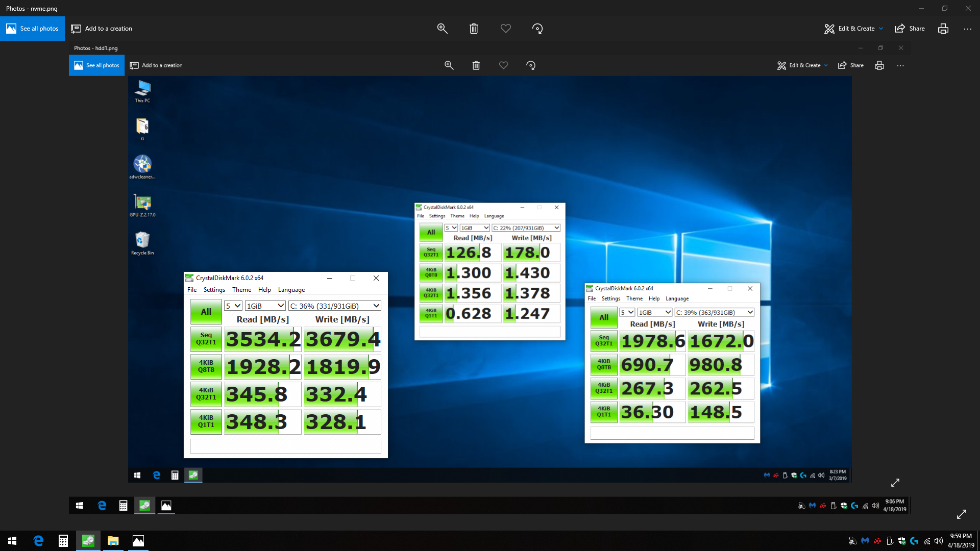Open Theme menu in the 36% CrystalDiskMark window

[241, 290]
